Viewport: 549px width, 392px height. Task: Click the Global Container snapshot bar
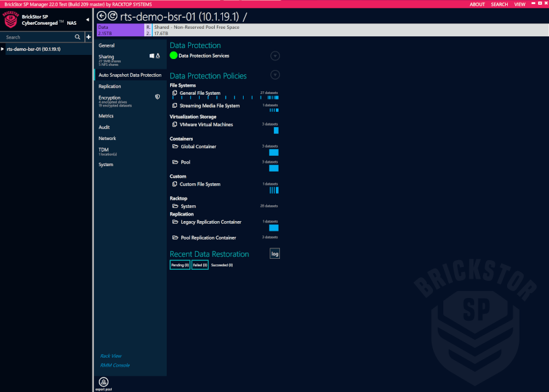click(274, 152)
